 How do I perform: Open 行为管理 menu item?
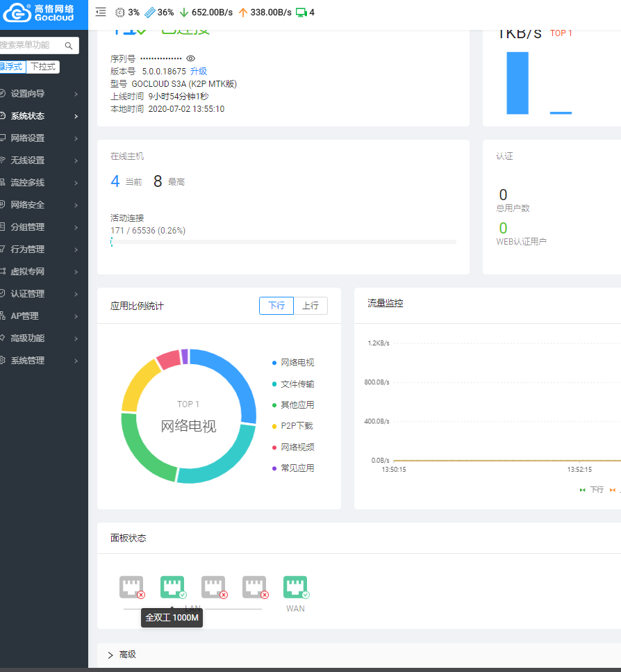pos(28,249)
